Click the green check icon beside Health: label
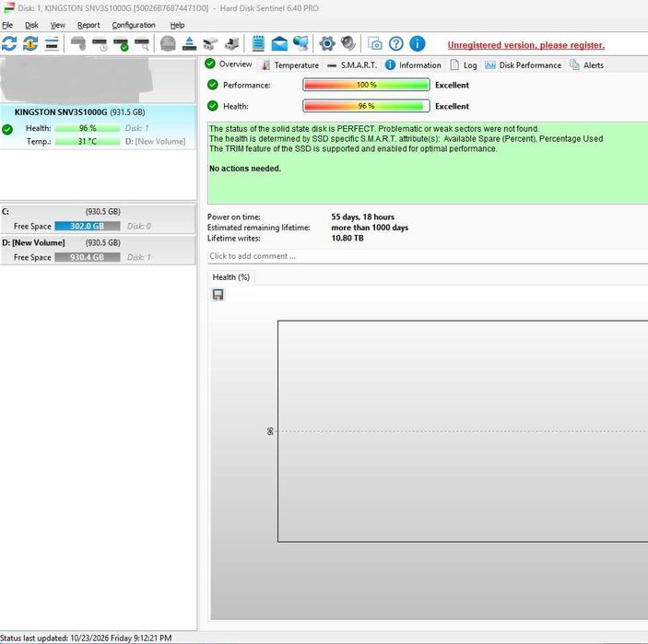Viewport: 648px width, 644px height. point(212,106)
